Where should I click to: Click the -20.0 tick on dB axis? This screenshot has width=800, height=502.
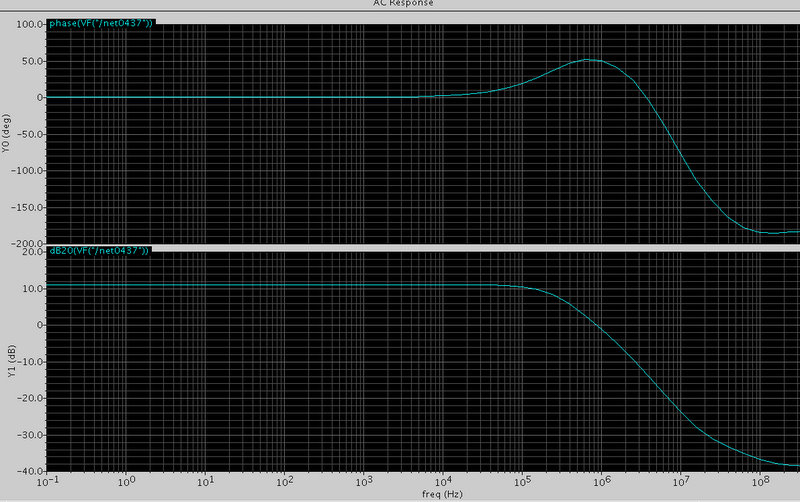pyautogui.click(x=30, y=398)
